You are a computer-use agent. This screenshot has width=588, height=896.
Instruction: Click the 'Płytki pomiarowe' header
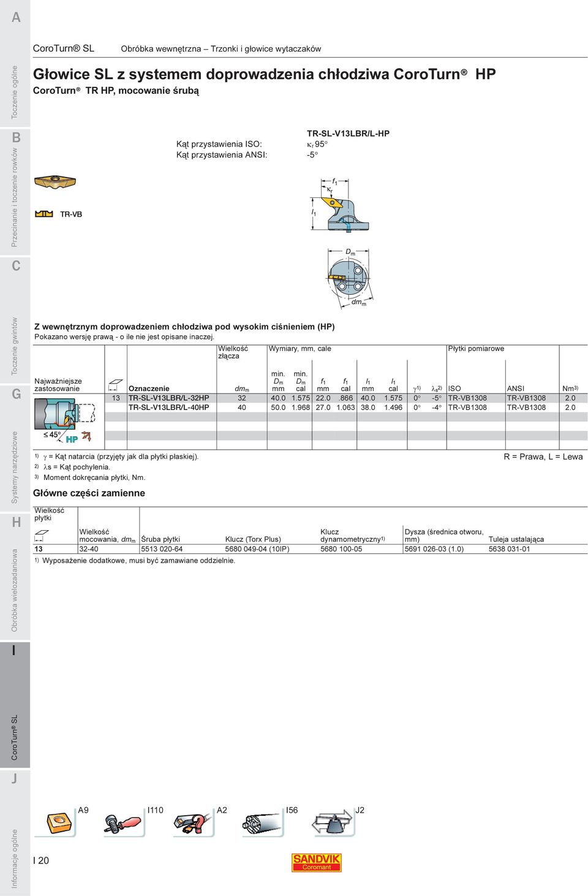point(477,349)
